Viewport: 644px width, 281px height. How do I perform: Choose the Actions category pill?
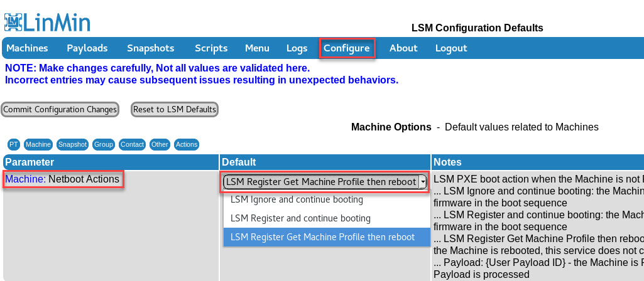click(x=186, y=144)
